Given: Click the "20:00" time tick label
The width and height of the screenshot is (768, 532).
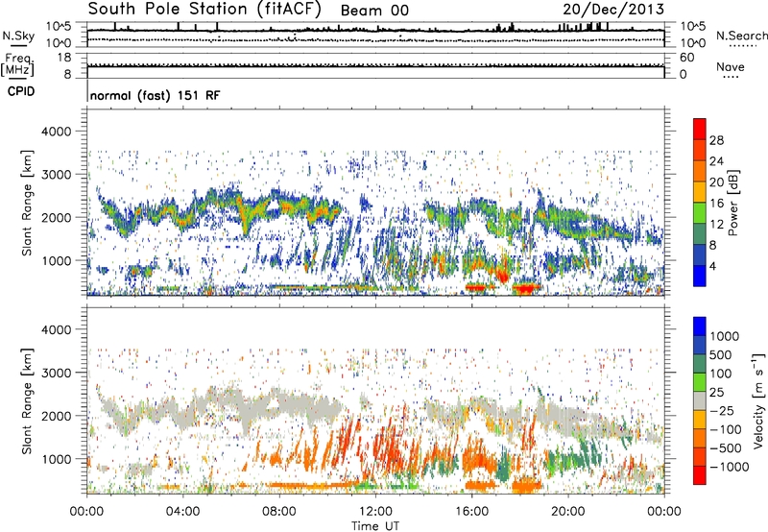Looking at the screenshot, I should pyautogui.click(x=567, y=512).
